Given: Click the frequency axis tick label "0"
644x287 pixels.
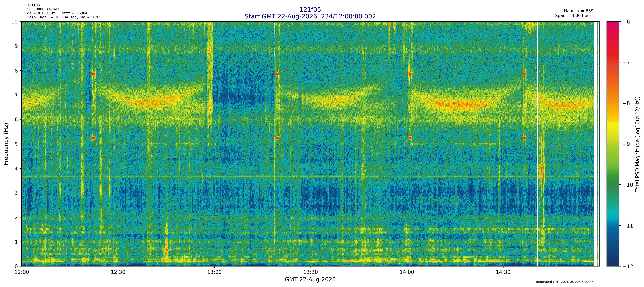Looking at the screenshot, I should coord(16,266).
